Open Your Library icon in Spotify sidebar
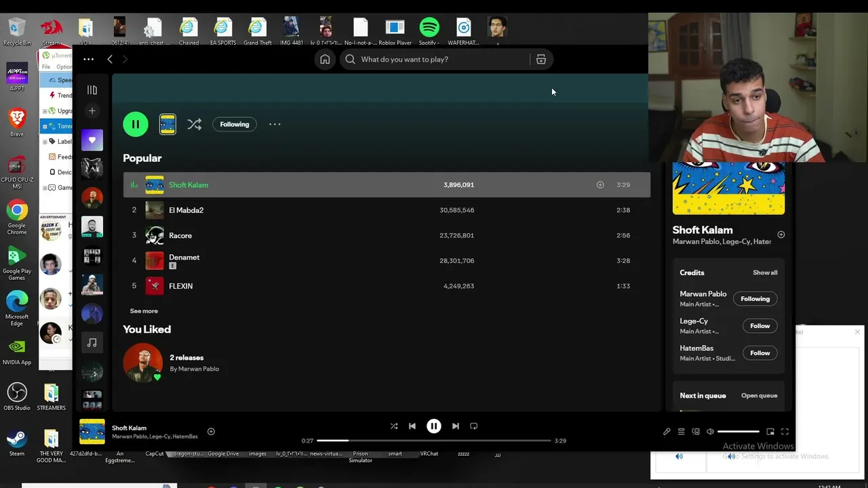Screen dimensions: 868x488 pos(92,90)
